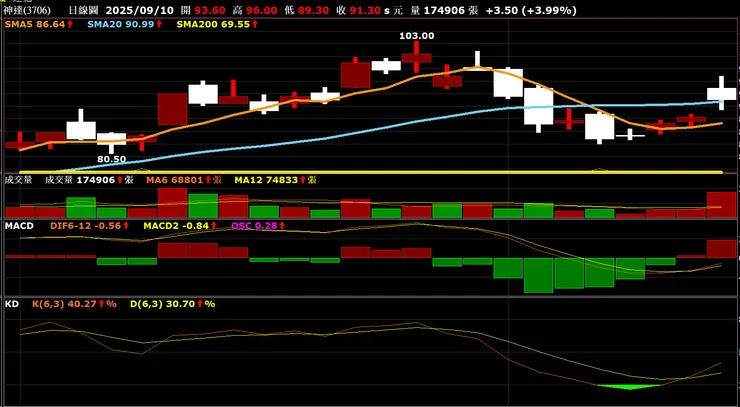Select the most recent white candlestick

click(x=722, y=93)
